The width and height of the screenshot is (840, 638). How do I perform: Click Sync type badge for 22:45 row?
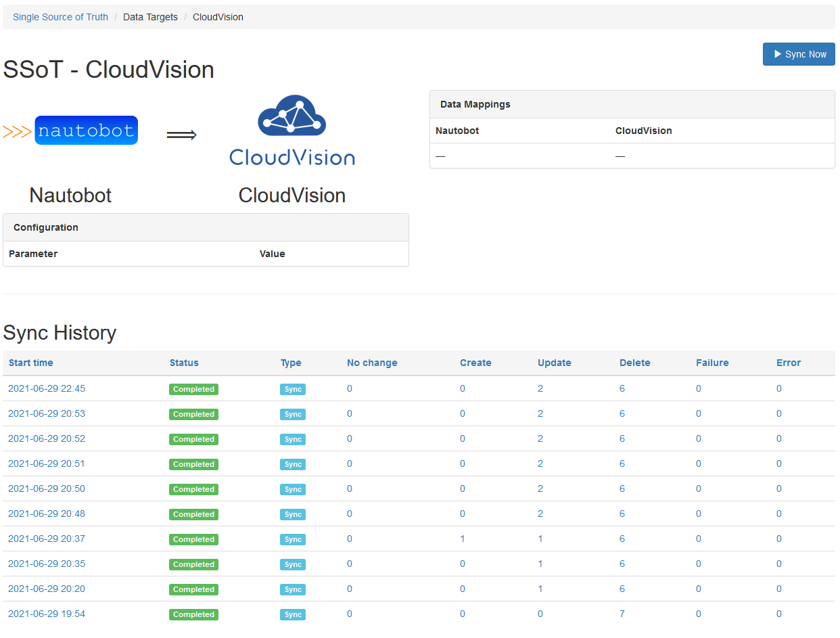point(293,389)
